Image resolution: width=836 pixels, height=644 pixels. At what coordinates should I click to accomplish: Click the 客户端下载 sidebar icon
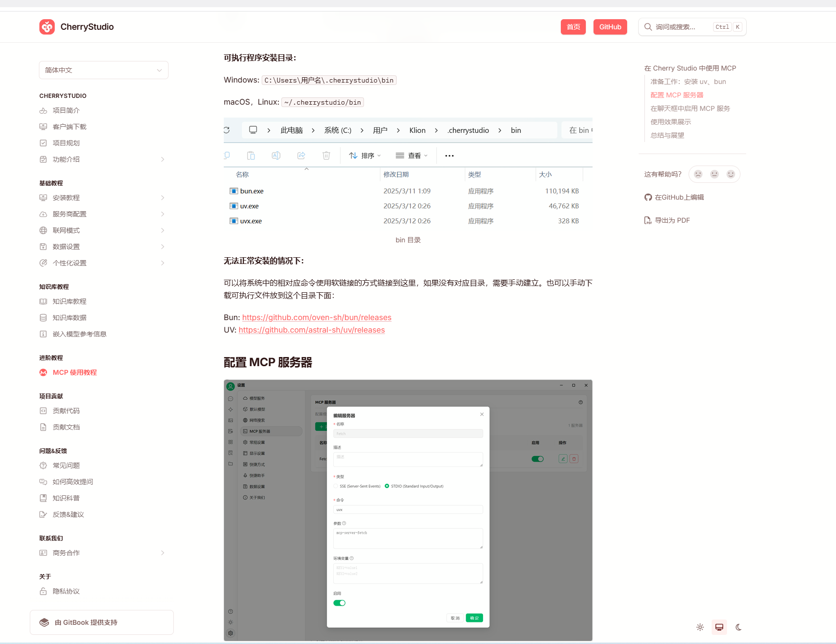click(x=43, y=127)
